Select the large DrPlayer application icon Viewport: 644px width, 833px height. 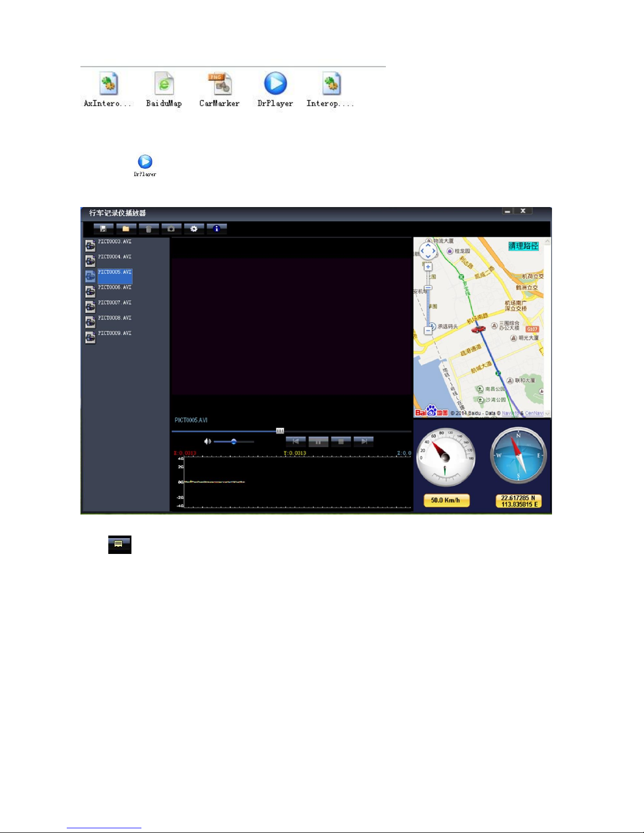275,83
